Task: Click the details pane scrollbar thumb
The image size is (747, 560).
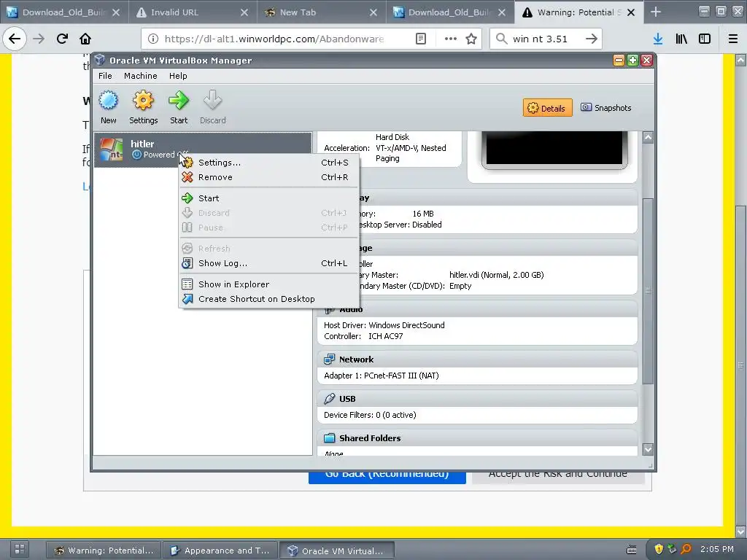Action: [x=648, y=290]
